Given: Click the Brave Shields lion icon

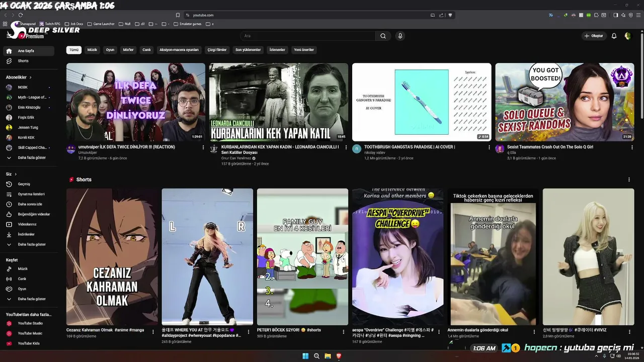Looking at the screenshot, I should pos(450,15).
